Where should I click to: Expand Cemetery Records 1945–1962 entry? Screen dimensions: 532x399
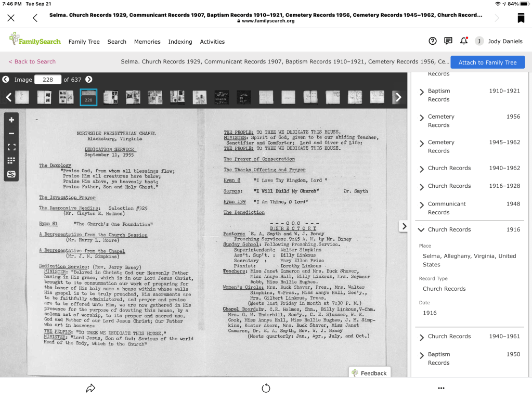click(x=422, y=144)
